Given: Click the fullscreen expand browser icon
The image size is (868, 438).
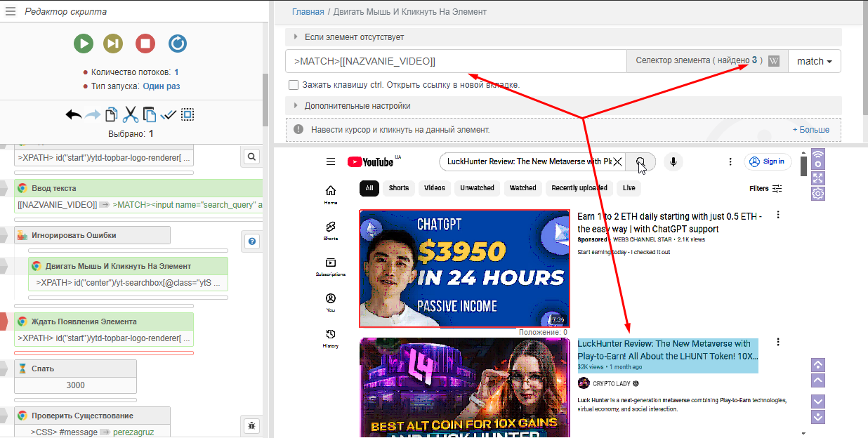Looking at the screenshot, I should [x=818, y=178].
